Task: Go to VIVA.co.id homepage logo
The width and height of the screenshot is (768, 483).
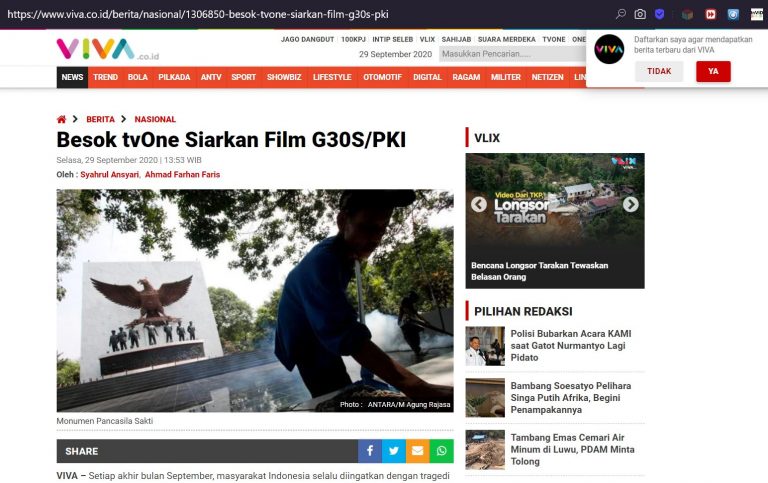Action: click(107, 49)
